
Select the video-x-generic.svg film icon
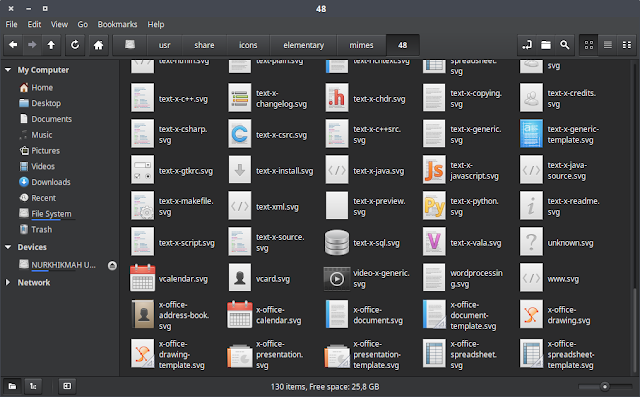pos(337,279)
